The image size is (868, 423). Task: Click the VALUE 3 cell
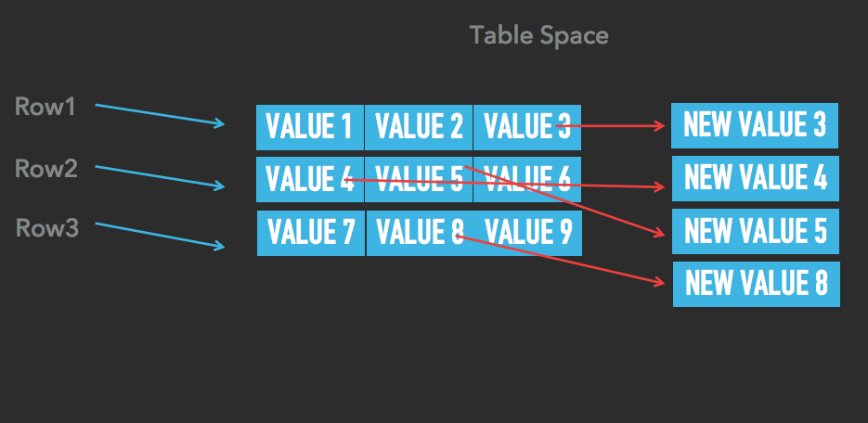pyautogui.click(x=526, y=127)
